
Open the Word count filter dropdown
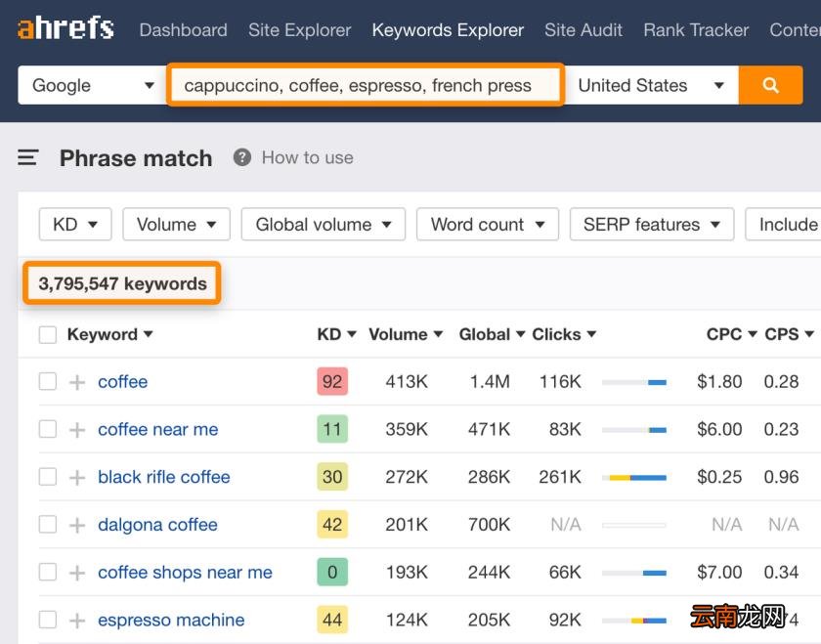click(x=488, y=224)
